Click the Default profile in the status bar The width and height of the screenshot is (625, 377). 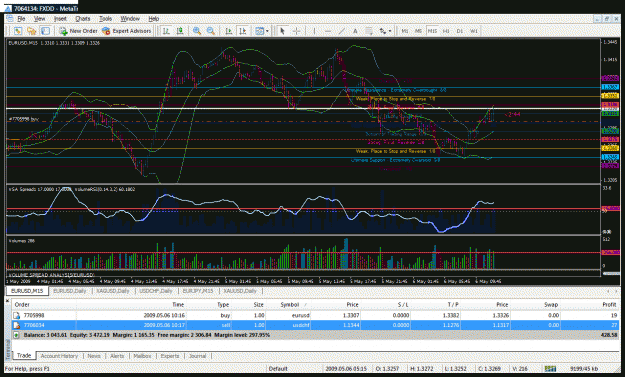pyautogui.click(x=278, y=369)
